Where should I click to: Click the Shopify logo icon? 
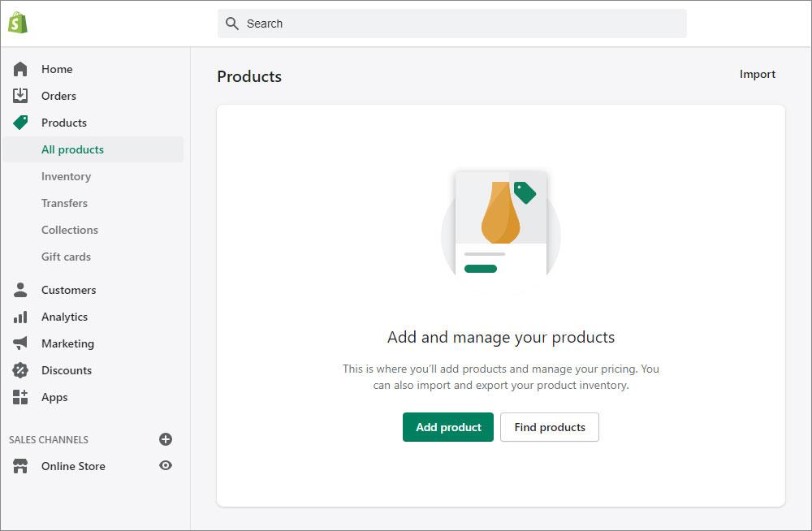(x=18, y=23)
